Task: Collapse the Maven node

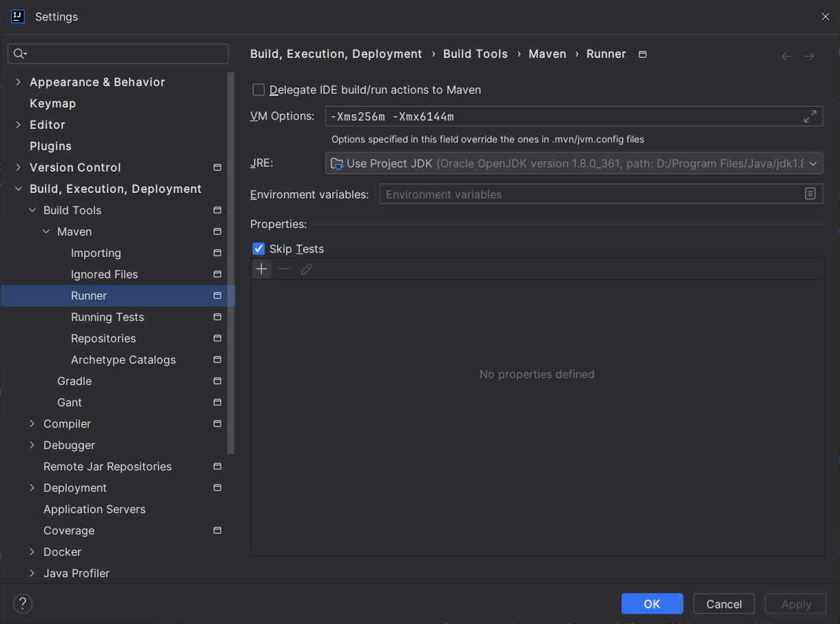Action: click(46, 231)
